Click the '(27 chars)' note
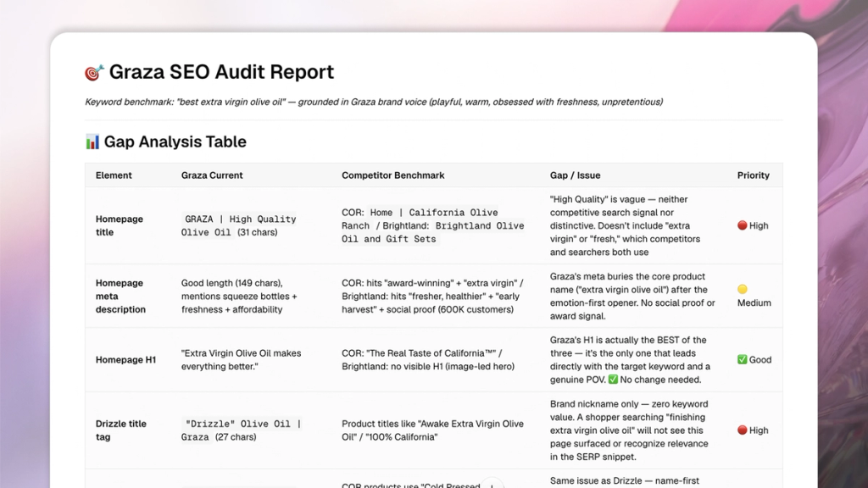This screenshot has height=488, width=868. click(x=236, y=437)
